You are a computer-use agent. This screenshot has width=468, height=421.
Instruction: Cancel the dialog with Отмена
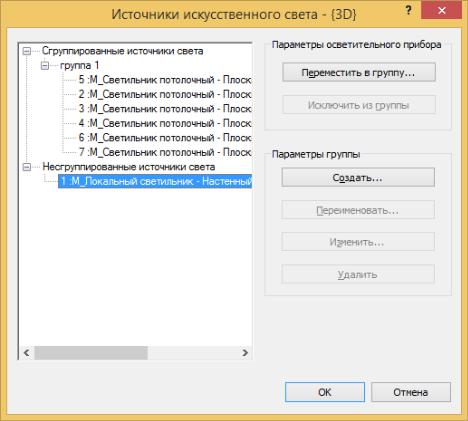411,392
